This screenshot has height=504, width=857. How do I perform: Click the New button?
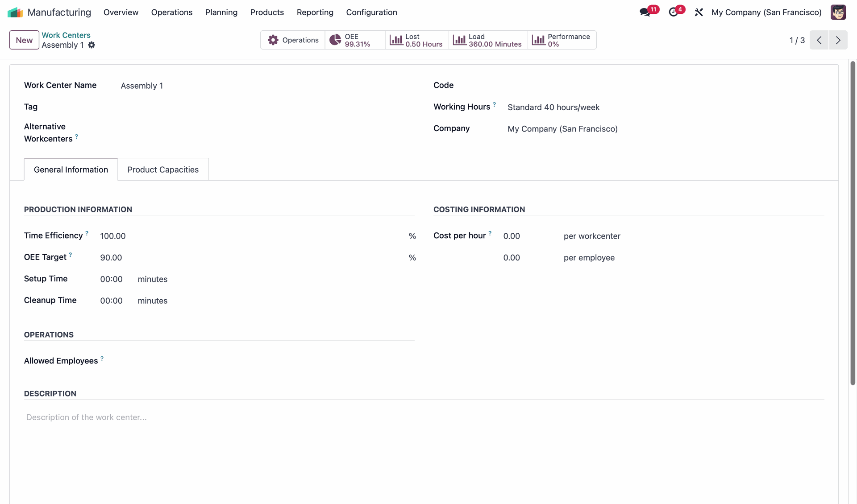click(24, 40)
